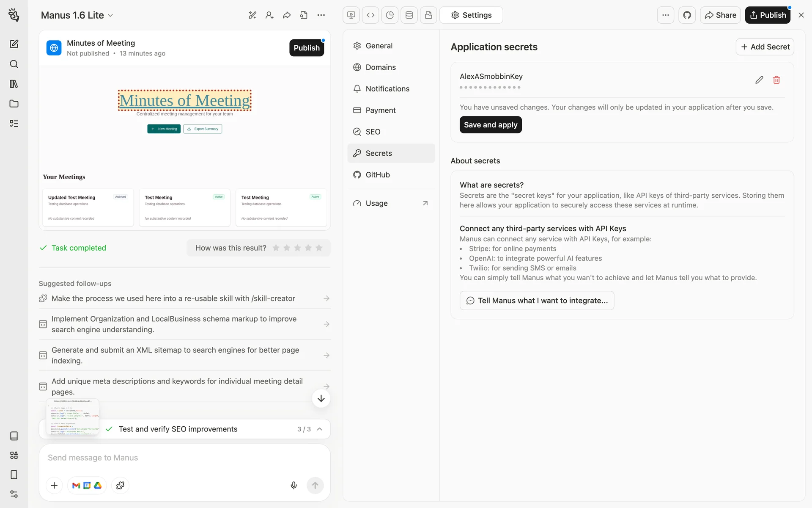Open the SEO settings section
Screen dimensions: 812x508
click(x=373, y=132)
